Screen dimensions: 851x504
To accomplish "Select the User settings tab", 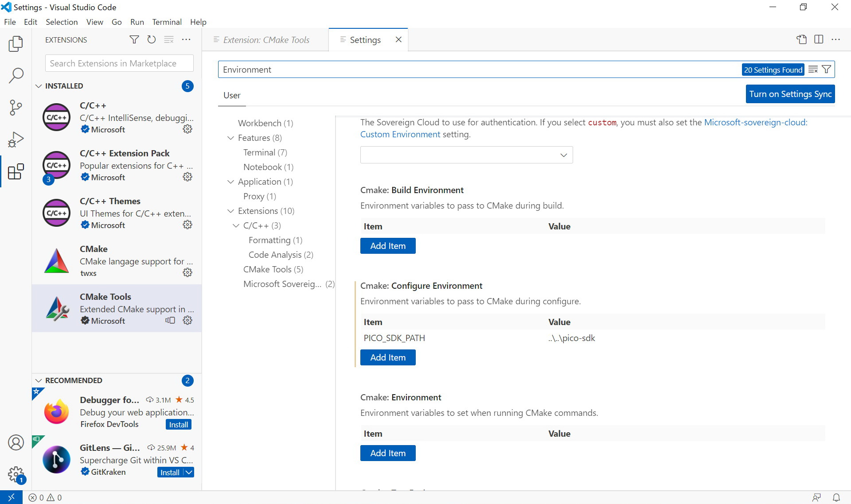I will 232,95.
